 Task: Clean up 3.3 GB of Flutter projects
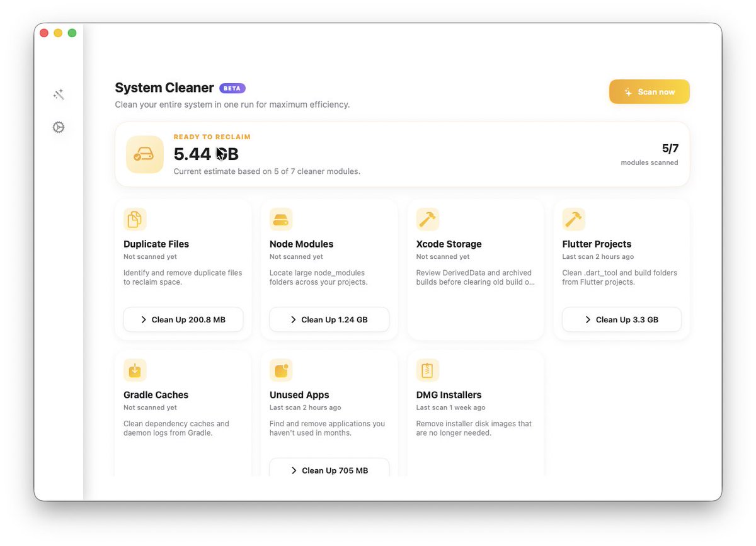[622, 319]
